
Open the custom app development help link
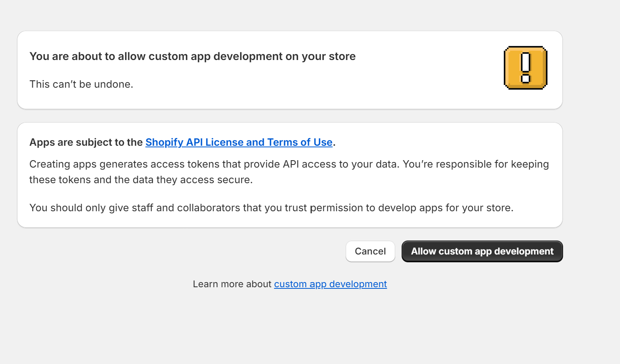[x=330, y=284]
